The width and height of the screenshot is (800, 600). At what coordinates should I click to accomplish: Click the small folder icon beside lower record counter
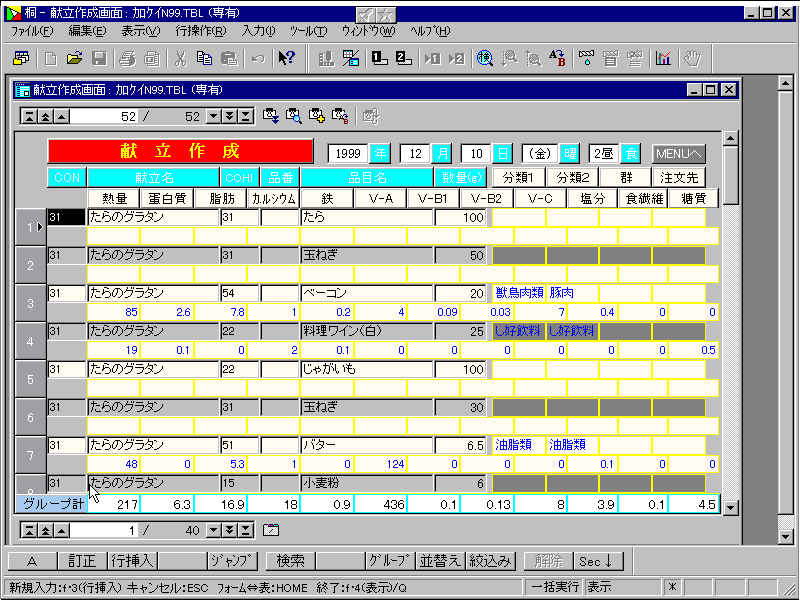(x=271, y=529)
